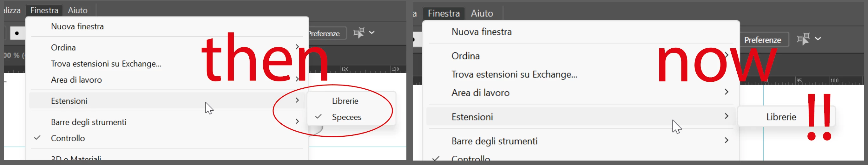Image resolution: width=868 pixels, height=165 pixels.
Task: Click 3D e Materiali in left menu
Action: coord(167,157)
